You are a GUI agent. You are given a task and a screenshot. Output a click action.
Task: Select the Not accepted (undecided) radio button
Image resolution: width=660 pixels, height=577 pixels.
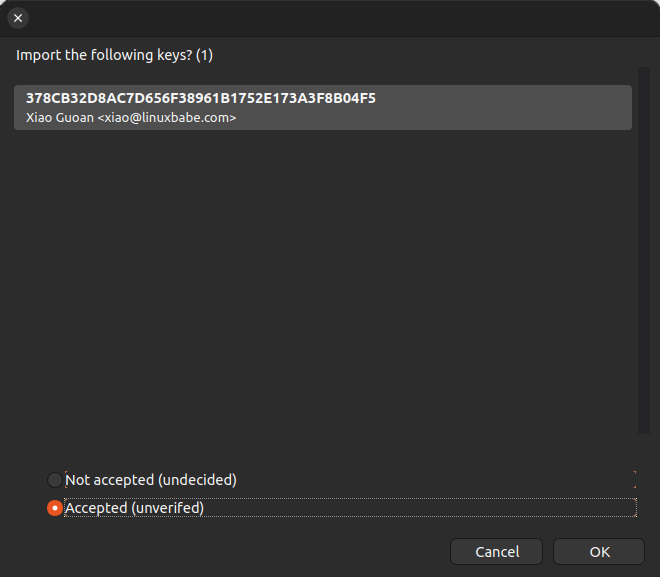pos(55,480)
